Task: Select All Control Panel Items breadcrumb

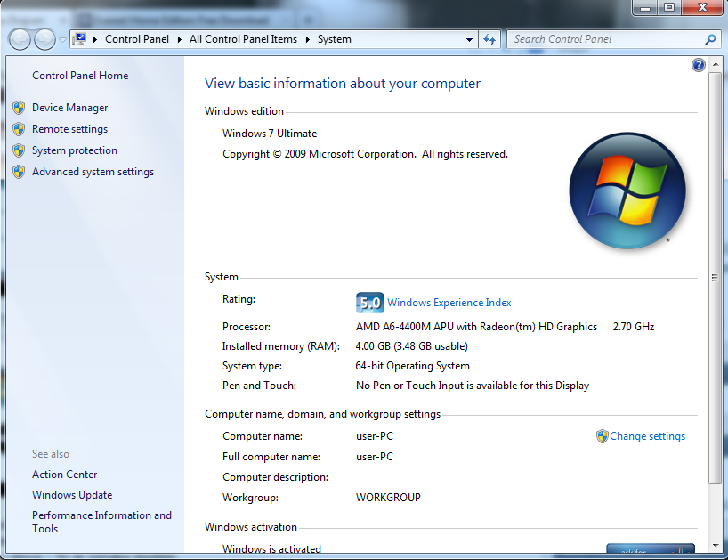Action: 243,39
